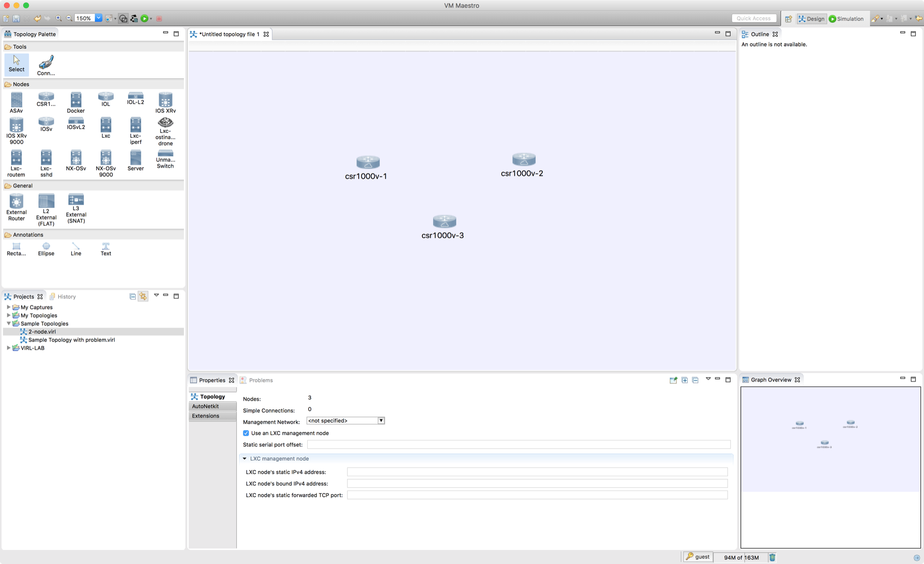Image resolution: width=924 pixels, height=564 pixels.
Task: Open the Projects panel view menu arrow
Action: click(x=156, y=295)
